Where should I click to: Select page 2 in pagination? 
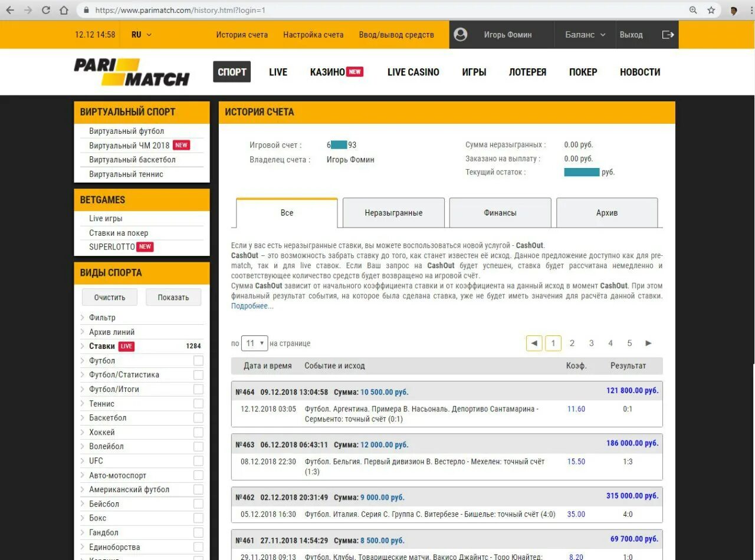coord(572,343)
